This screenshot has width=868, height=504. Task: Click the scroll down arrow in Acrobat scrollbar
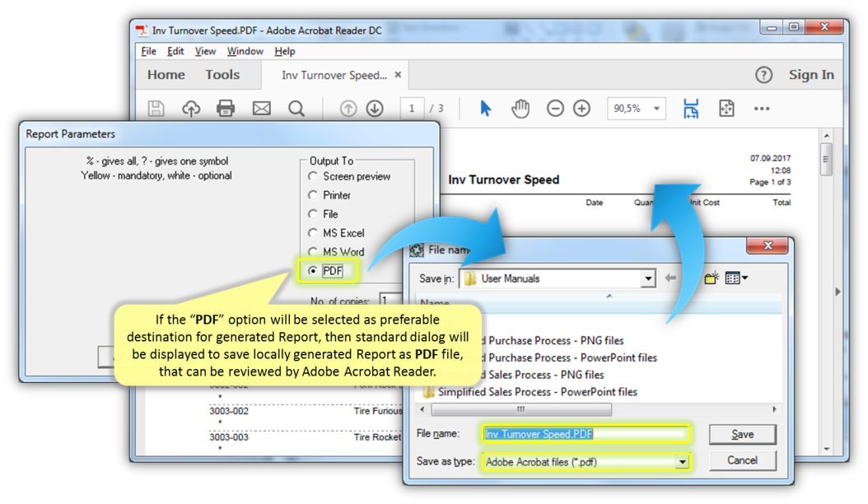(826, 449)
